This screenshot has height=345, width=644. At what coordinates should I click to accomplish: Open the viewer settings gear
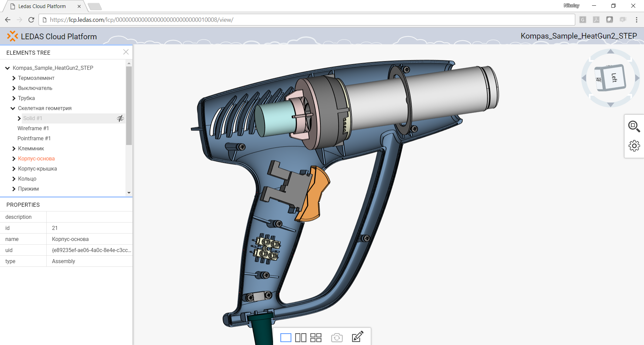(634, 146)
